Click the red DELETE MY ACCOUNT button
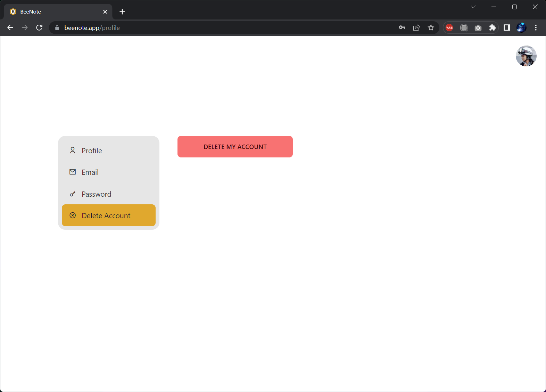 point(235,147)
